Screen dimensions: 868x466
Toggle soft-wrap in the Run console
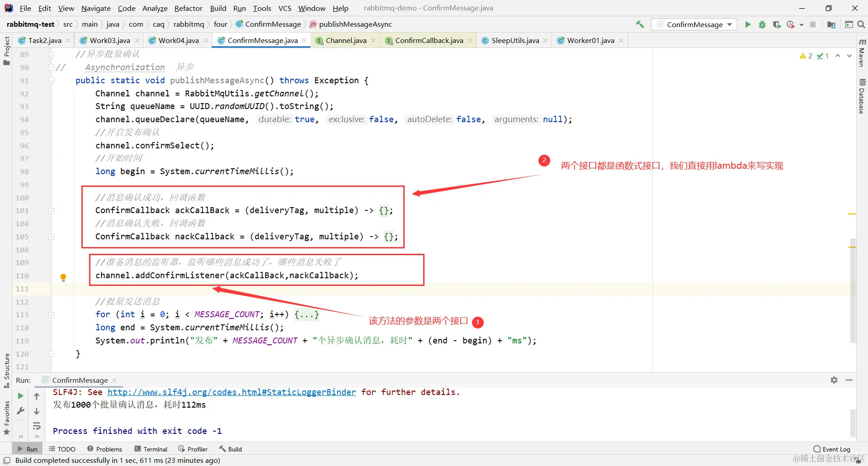pyautogui.click(x=37, y=426)
